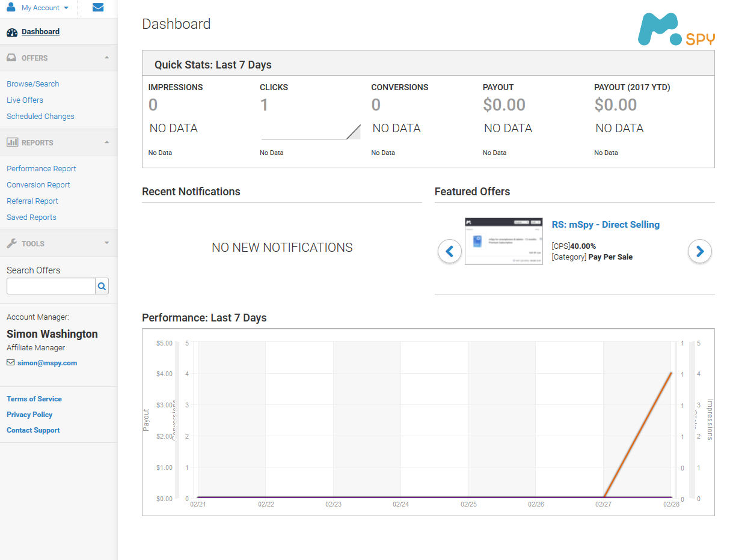Click the NO NEW NOTIFICATIONS message
Viewport: 736px width, 560px height.
point(282,248)
